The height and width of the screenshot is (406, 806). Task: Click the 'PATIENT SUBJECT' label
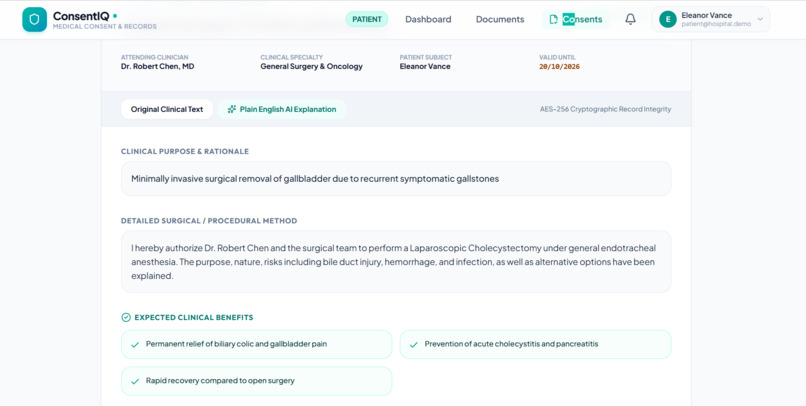pyautogui.click(x=426, y=58)
